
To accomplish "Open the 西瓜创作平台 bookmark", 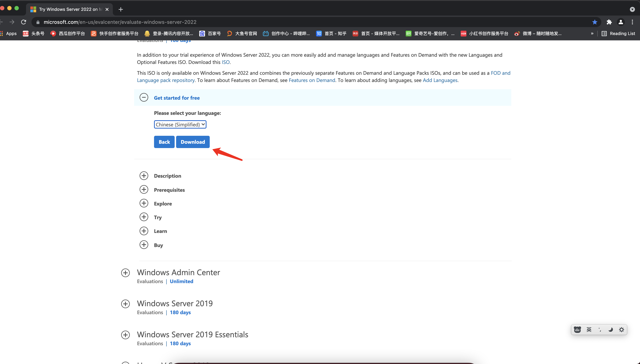I will (68, 34).
